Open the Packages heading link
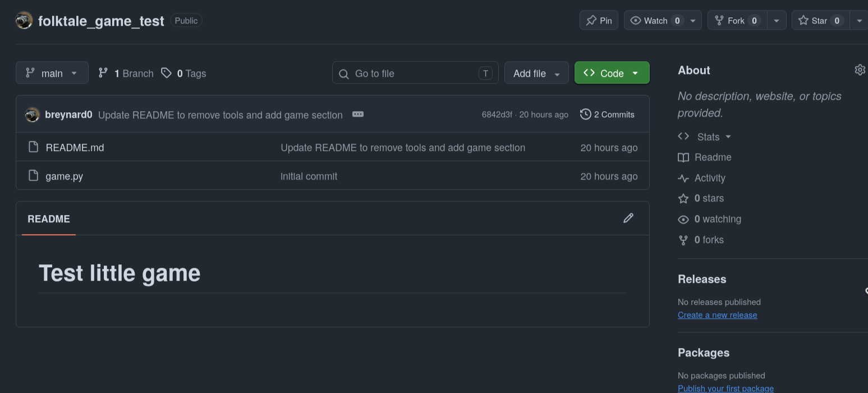 point(704,353)
